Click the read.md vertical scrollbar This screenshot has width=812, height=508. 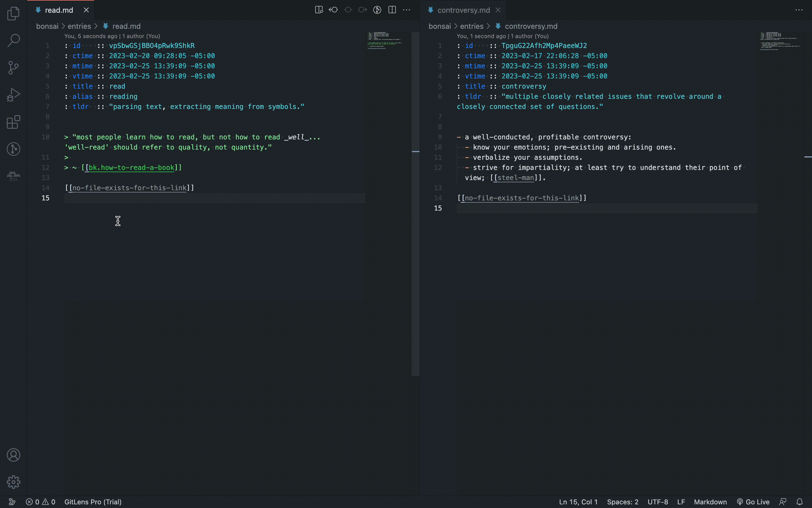(415, 204)
